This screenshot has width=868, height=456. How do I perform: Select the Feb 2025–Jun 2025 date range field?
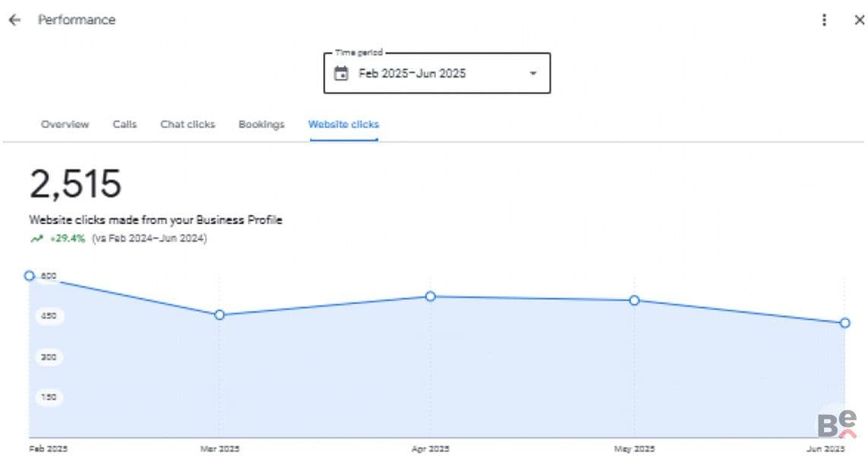point(437,73)
